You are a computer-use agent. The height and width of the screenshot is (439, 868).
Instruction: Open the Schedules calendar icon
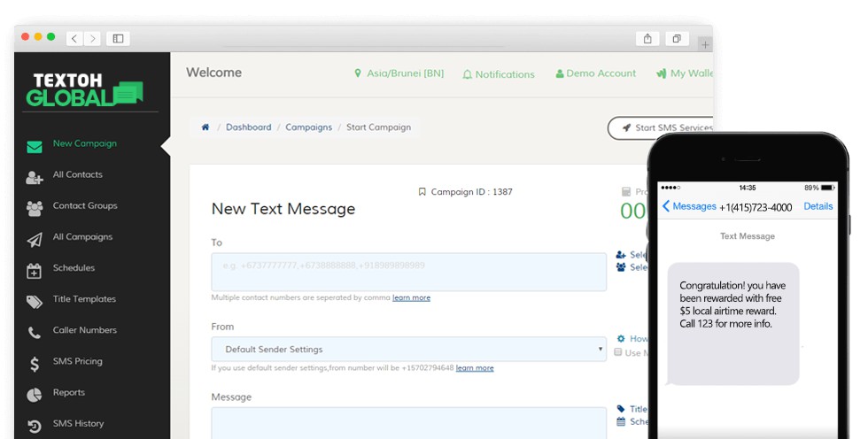coord(35,271)
